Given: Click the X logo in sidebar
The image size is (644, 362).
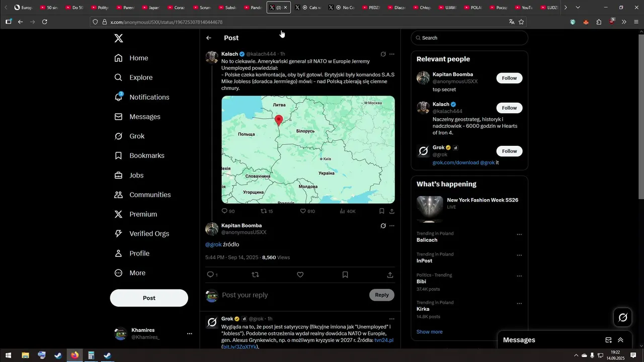Looking at the screenshot, I should tap(118, 38).
